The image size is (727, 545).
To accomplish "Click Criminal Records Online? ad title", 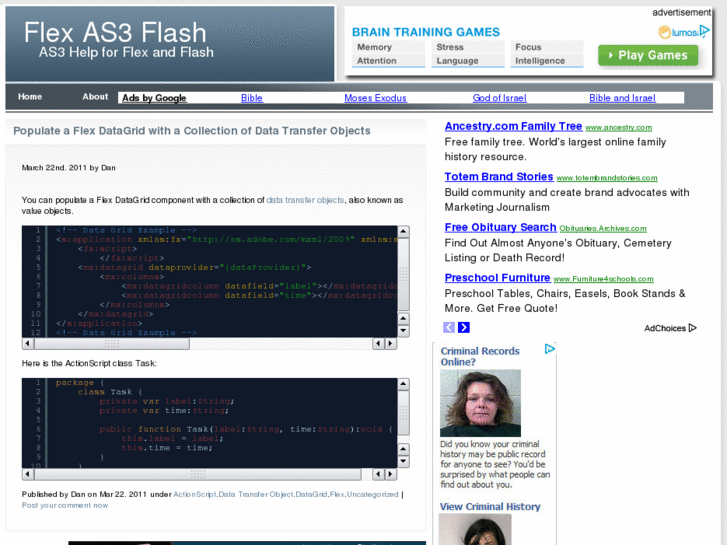I will coord(480,356).
